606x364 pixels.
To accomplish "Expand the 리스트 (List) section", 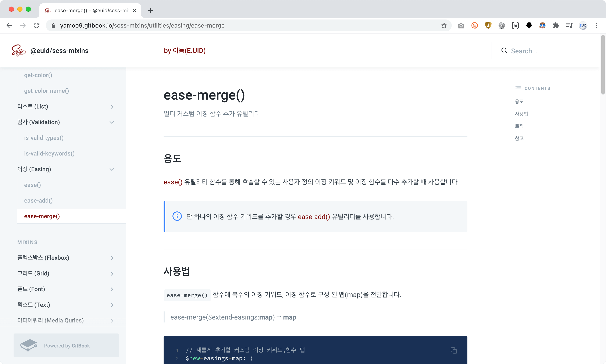I will (x=112, y=107).
